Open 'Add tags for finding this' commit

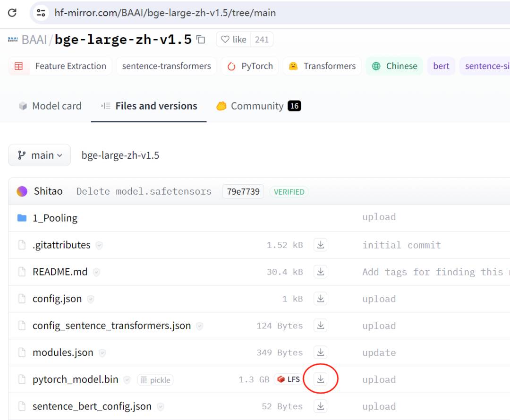pyautogui.click(x=436, y=272)
